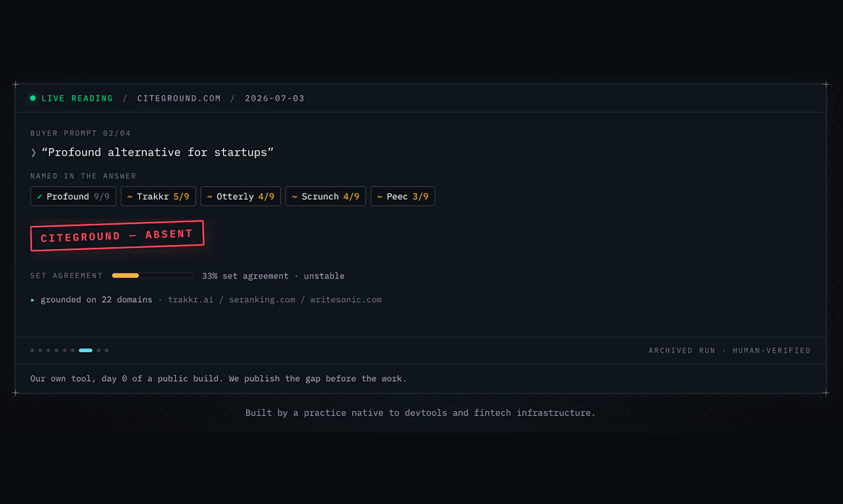Click the BUYER PROMPT 02/04 label

tap(80, 133)
